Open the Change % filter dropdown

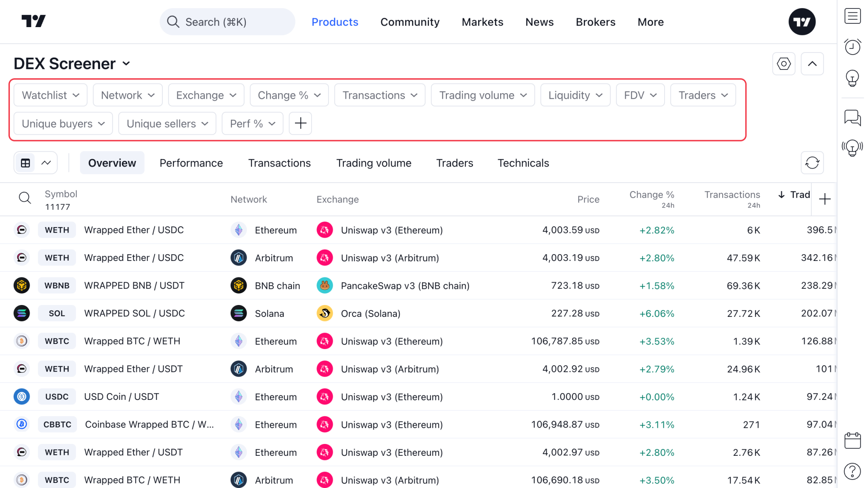pyautogui.click(x=289, y=95)
